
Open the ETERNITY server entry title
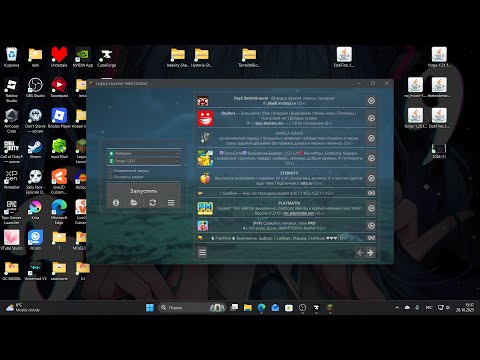289,173
